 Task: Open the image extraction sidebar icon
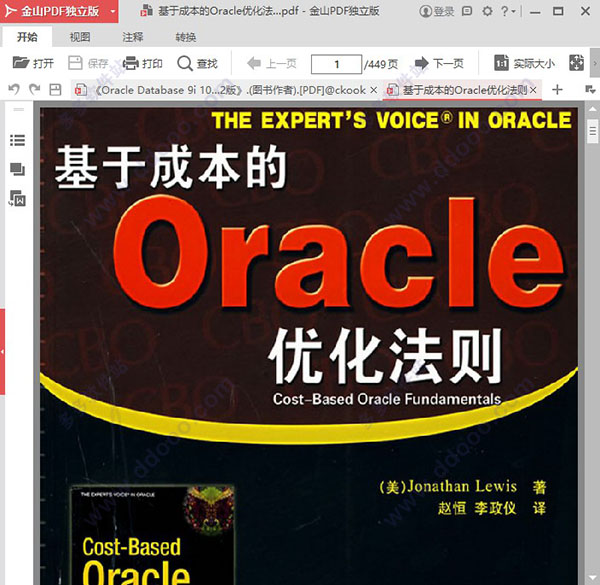tap(17, 198)
